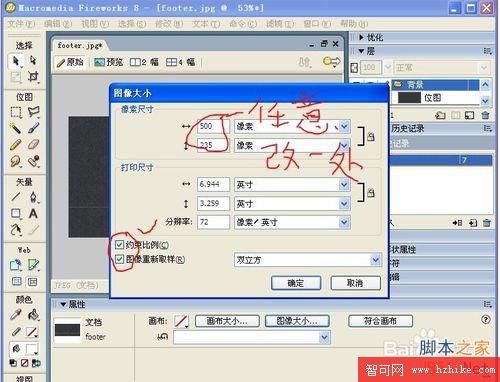
Task: Toggle pixel dimensions constrain lock icon
Action: point(371,136)
